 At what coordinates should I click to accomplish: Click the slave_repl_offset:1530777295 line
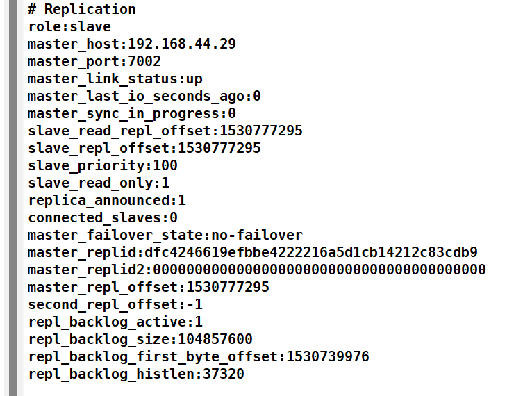[144, 149]
